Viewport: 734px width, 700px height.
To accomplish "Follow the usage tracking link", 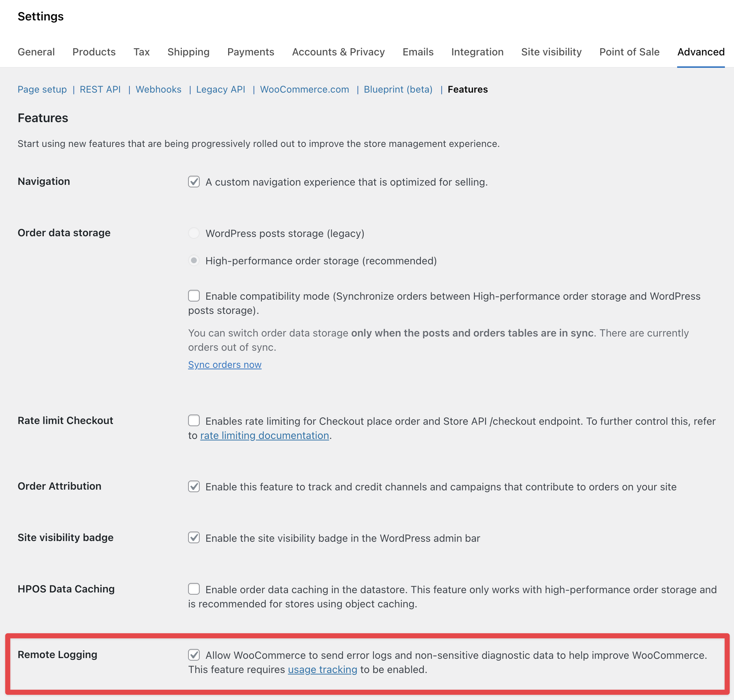I will (322, 669).
